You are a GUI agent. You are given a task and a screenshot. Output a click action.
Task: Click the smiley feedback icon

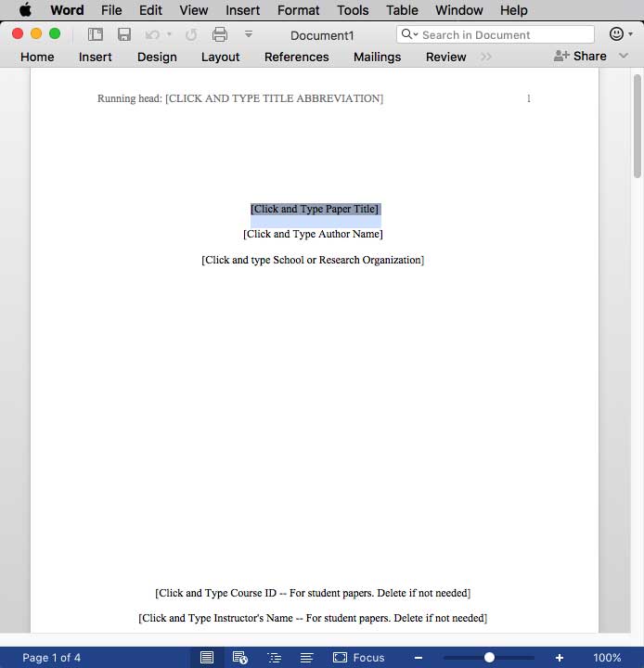click(x=616, y=34)
